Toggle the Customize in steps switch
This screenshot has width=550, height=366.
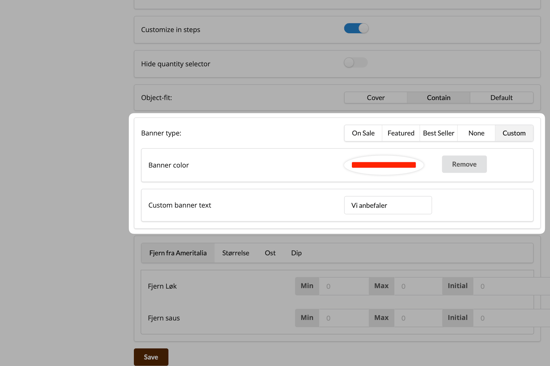356,28
